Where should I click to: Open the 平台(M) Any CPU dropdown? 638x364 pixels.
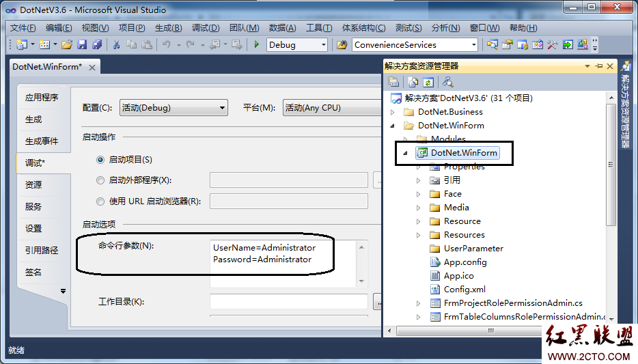[x=332, y=108]
